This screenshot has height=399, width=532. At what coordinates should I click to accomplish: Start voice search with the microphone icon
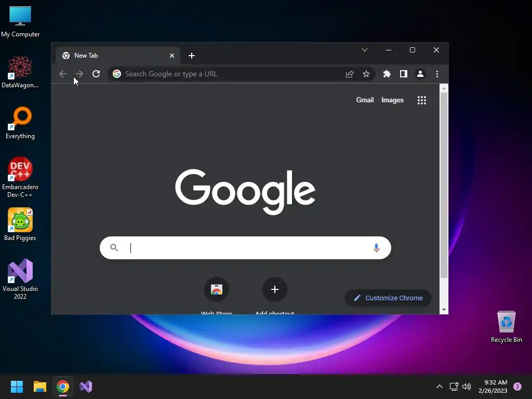(376, 248)
